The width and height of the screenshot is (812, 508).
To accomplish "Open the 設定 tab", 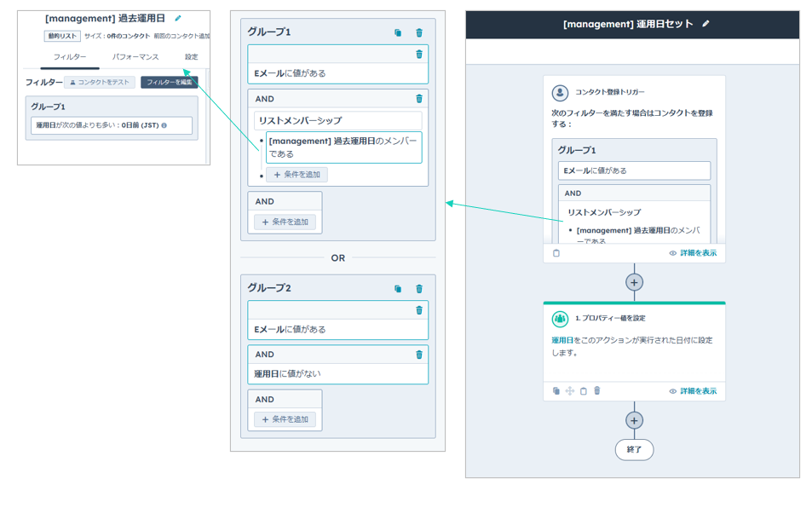I will point(192,57).
